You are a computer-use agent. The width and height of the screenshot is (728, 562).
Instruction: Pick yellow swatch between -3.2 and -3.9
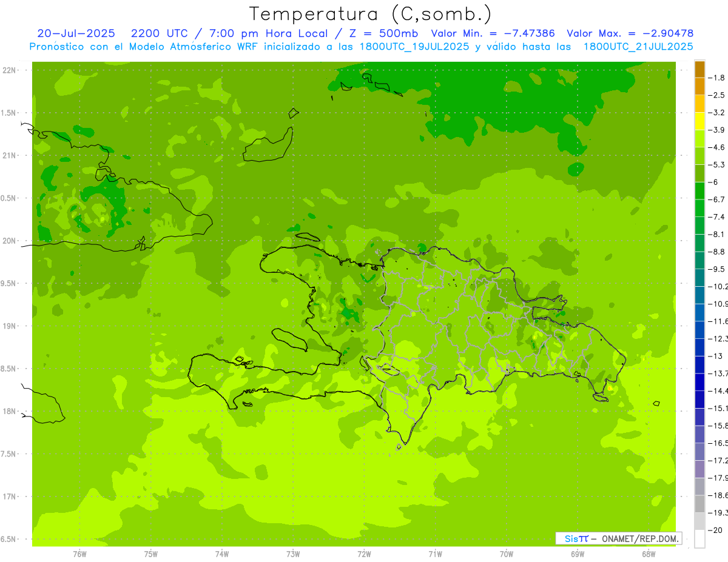point(699,121)
